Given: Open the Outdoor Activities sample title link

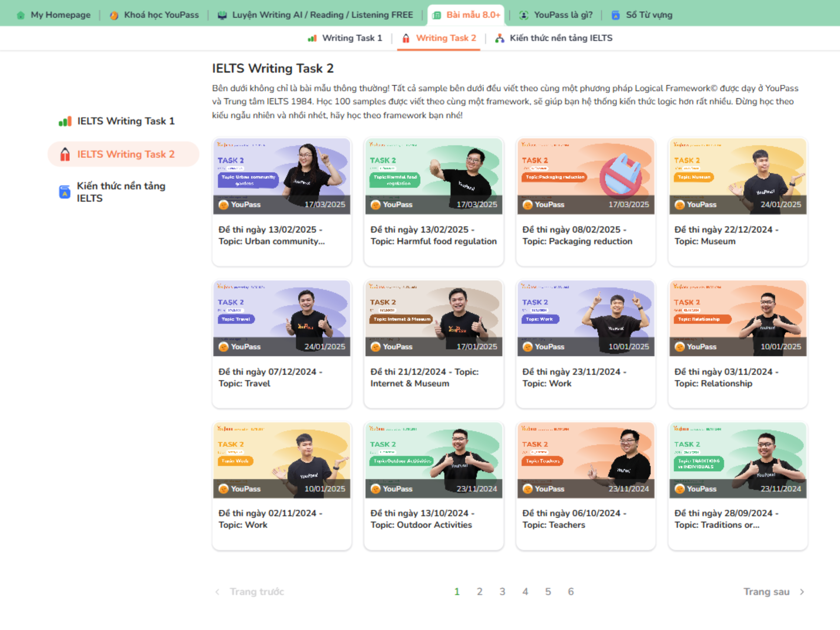Looking at the screenshot, I should point(421,519).
